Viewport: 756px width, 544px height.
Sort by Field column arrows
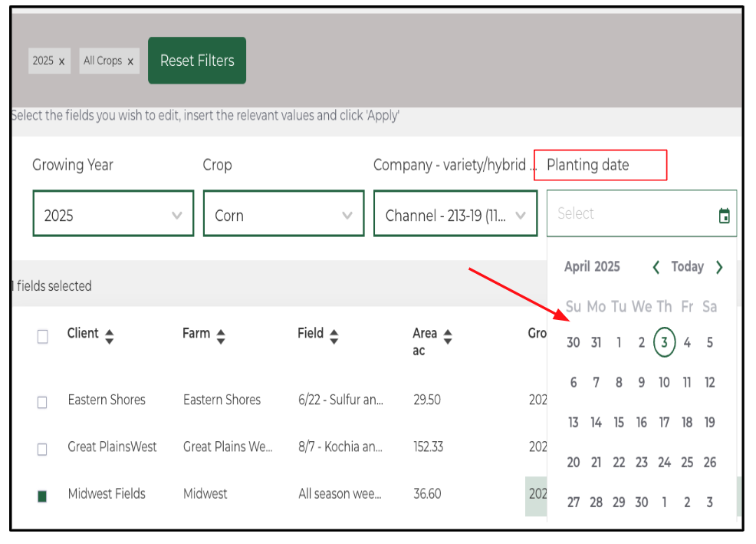(x=334, y=336)
